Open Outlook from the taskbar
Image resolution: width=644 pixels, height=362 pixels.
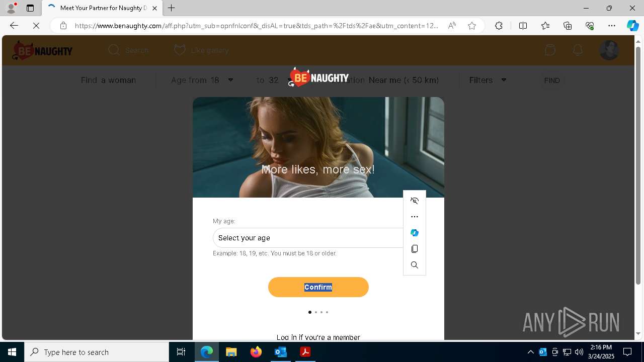tap(280, 352)
